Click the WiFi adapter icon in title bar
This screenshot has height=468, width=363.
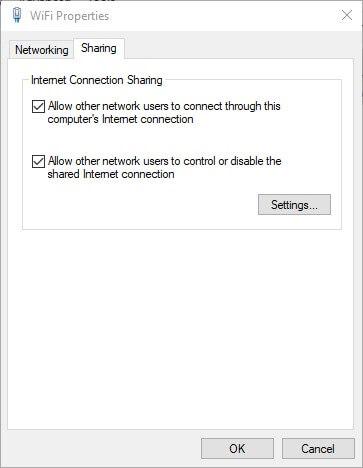pos(17,15)
